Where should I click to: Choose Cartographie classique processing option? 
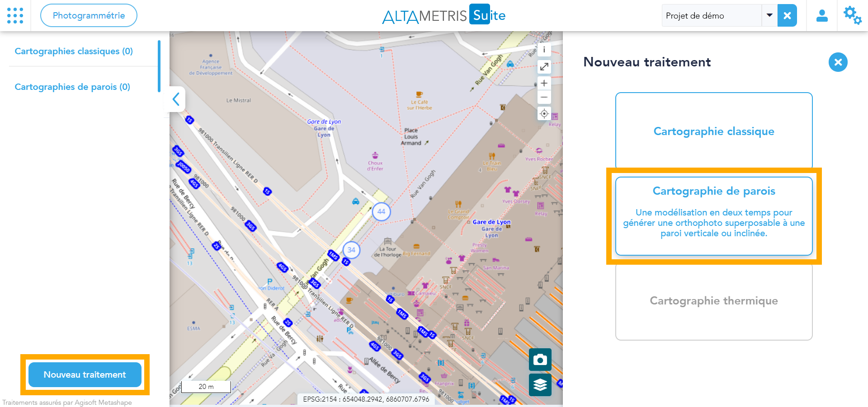pyautogui.click(x=713, y=131)
